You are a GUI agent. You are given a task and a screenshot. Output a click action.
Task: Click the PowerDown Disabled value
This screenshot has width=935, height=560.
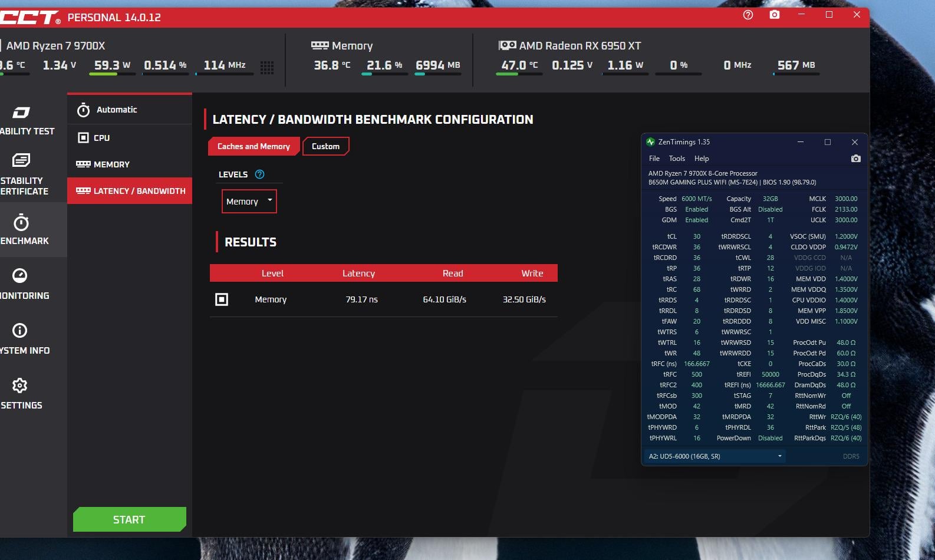[770, 438]
